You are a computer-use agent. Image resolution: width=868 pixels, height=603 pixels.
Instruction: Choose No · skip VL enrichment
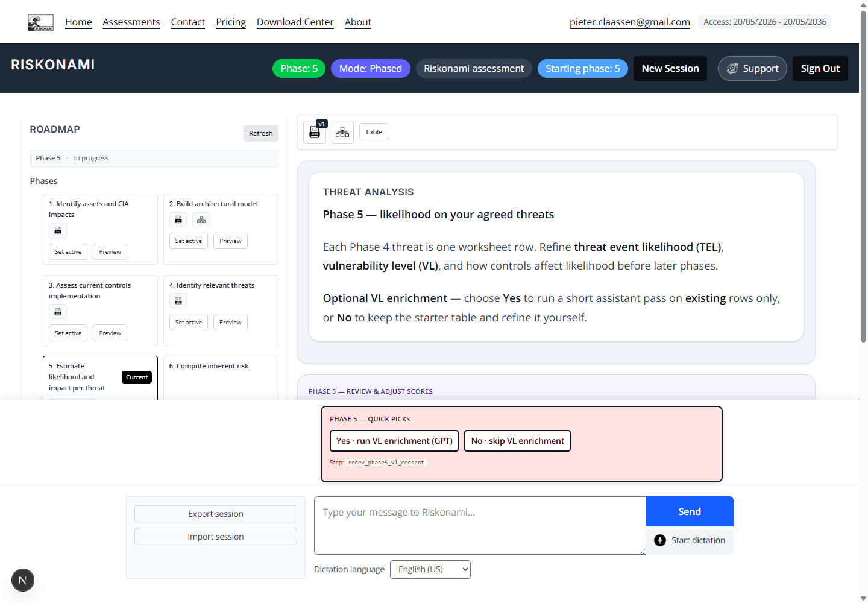[x=518, y=441]
